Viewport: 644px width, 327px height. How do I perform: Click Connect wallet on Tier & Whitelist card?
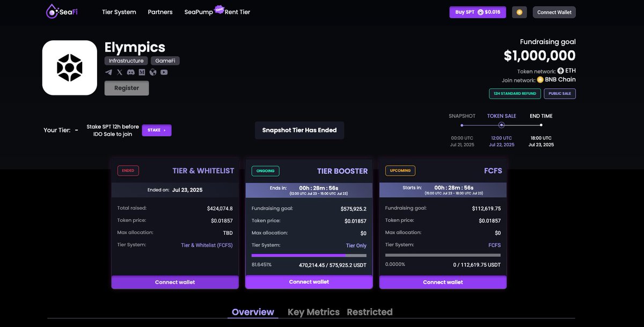point(175,282)
